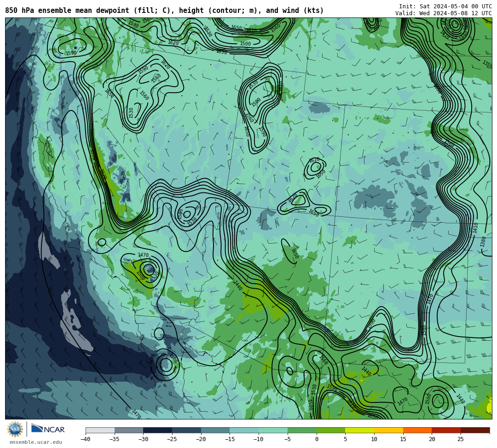Click the Init: Sat 2024-05-04 00 UTC text
Screen dimensions: 497x448
pyautogui.click(x=445, y=6)
